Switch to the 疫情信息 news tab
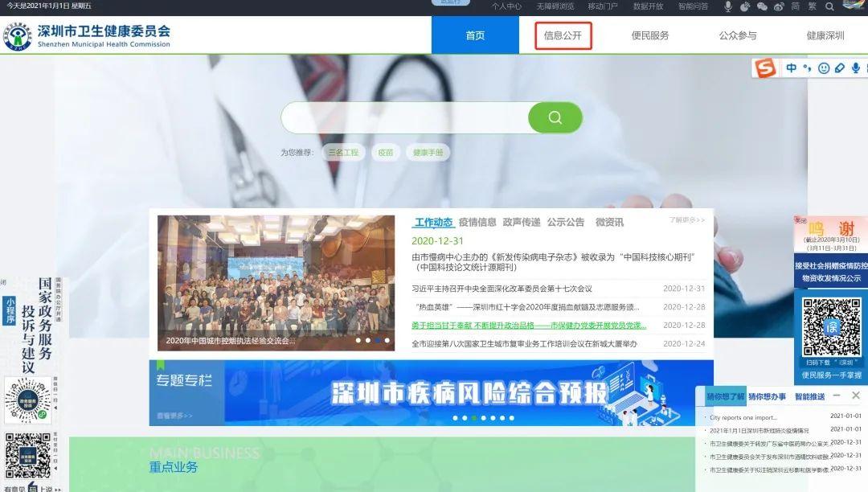Screen dimensions: 868x492 tap(477, 223)
